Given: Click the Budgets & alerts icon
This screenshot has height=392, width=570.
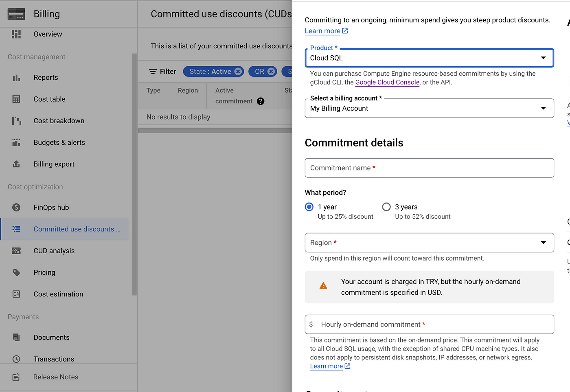Looking at the screenshot, I should pos(16,142).
